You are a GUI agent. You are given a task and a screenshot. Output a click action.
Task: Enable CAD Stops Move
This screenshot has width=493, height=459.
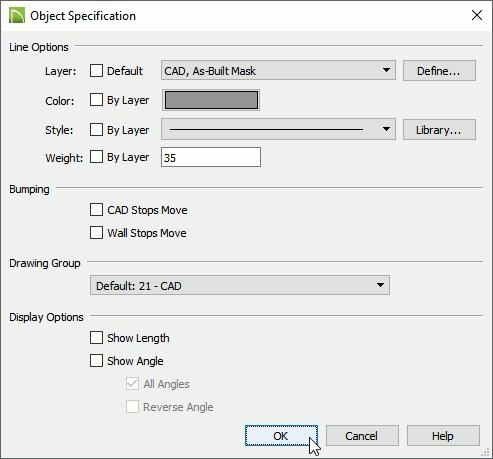click(x=96, y=210)
